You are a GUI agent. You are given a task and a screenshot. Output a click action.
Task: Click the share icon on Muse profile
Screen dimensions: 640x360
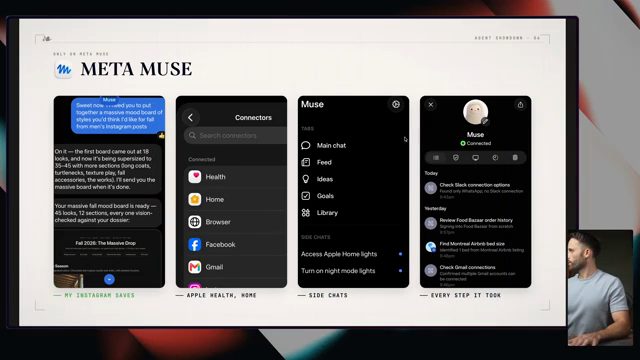(x=520, y=105)
